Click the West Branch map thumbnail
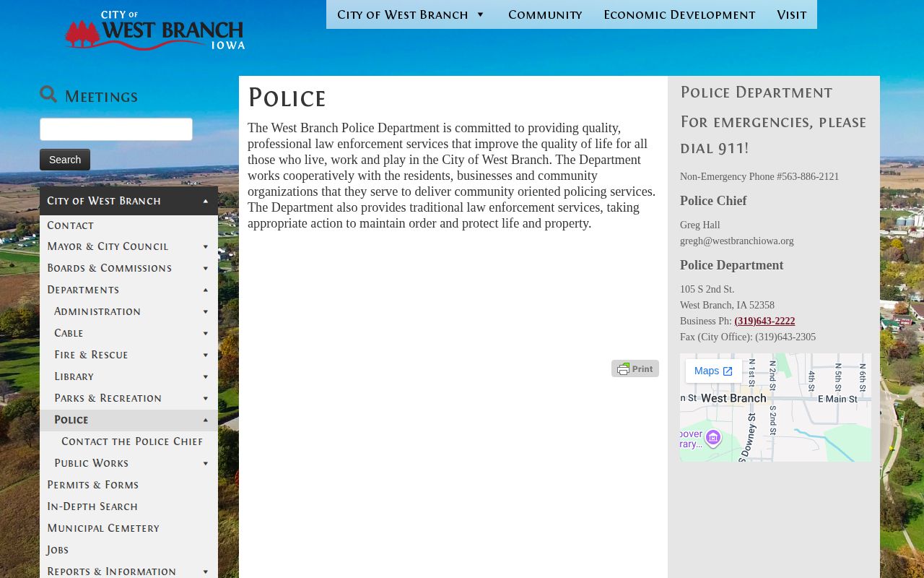 775,407
